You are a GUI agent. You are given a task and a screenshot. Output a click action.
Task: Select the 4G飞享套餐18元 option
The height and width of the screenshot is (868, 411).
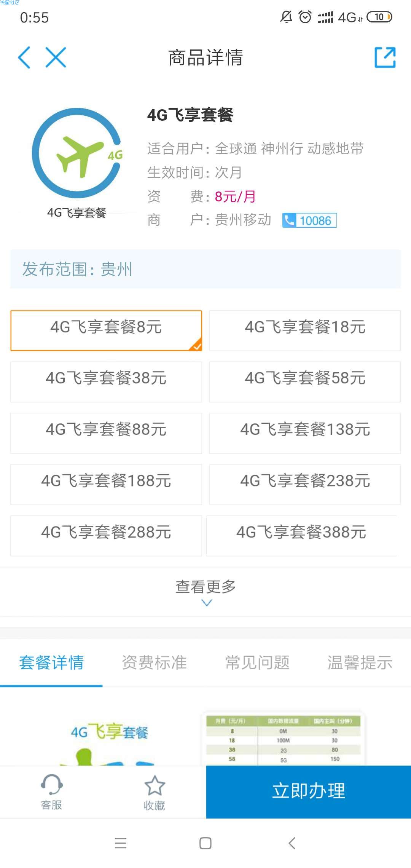click(x=305, y=330)
